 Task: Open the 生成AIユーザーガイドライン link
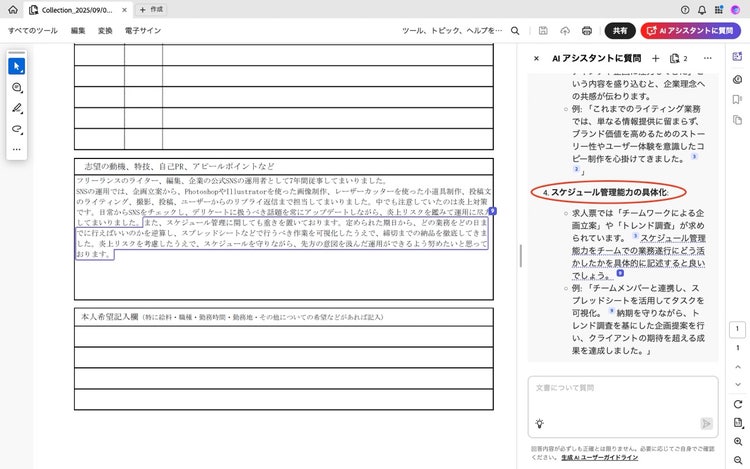599,458
